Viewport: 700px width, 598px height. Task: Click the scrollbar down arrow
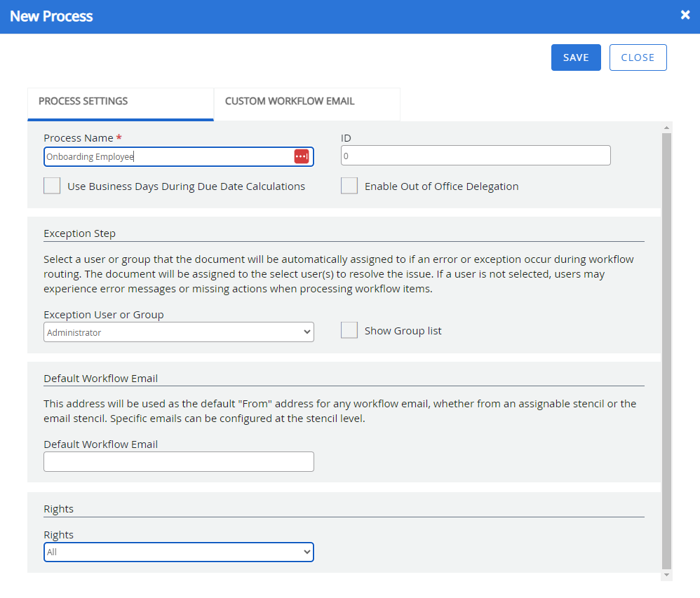666,575
